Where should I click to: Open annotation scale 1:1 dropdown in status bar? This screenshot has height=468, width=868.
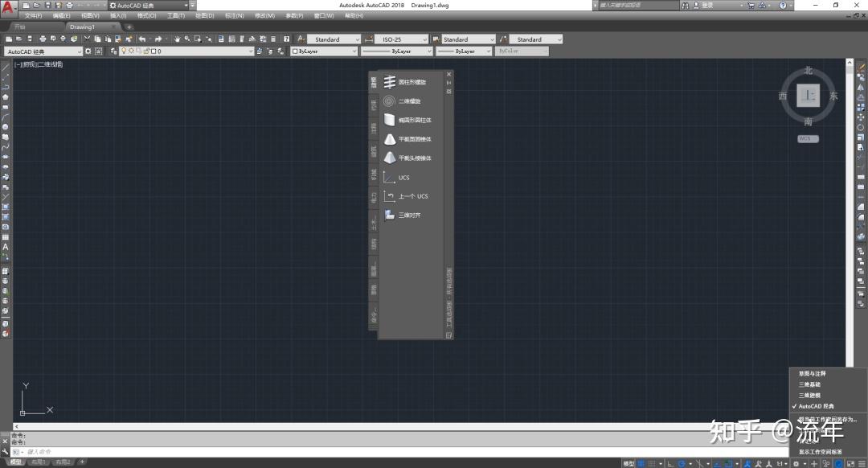click(x=781, y=463)
